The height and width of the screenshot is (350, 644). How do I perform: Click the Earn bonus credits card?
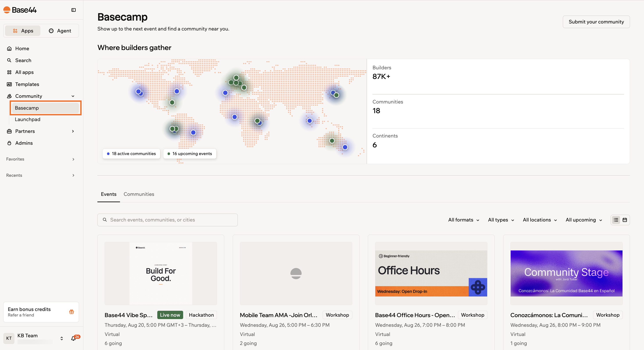tap(41, 312)
